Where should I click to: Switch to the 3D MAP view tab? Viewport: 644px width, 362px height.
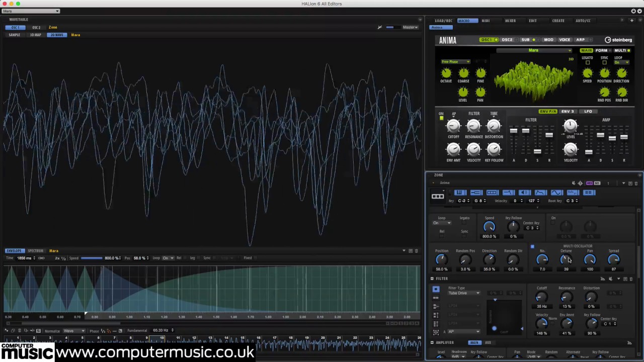(35, 35)
